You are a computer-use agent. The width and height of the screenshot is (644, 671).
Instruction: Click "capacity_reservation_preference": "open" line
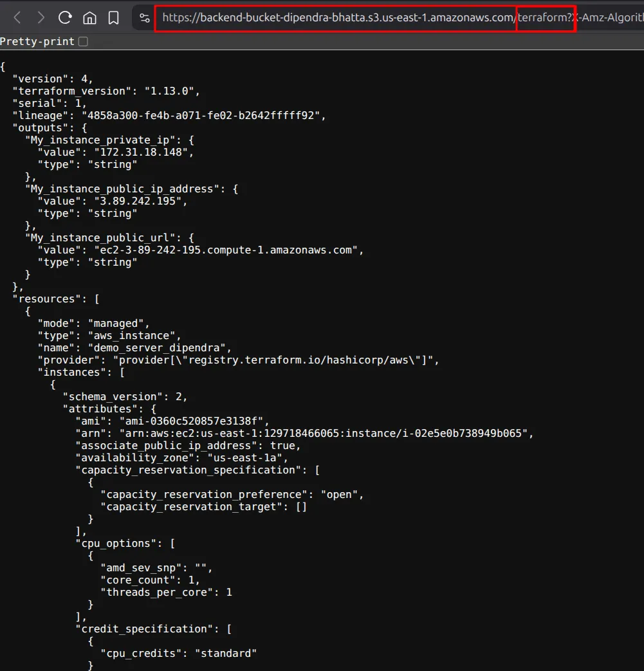click(232, 494)
